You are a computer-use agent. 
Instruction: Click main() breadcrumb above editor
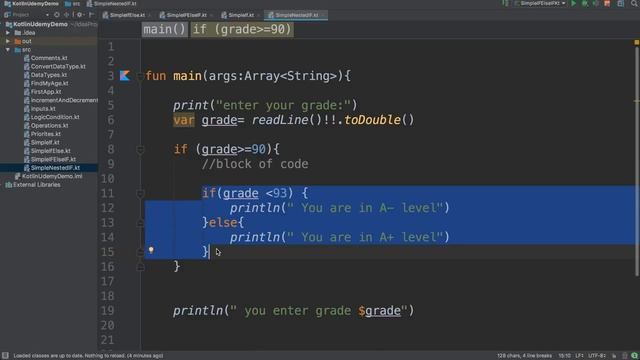click(164, 29)
